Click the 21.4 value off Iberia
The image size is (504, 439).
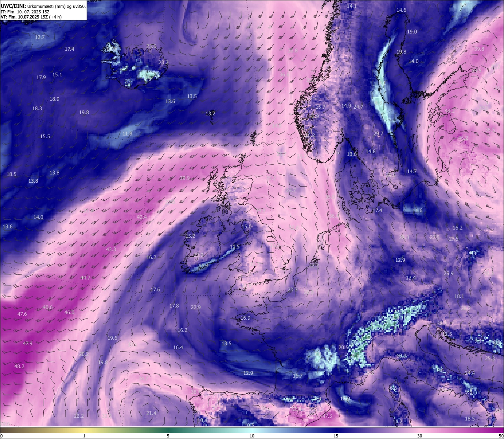click(x=151, y=413)
